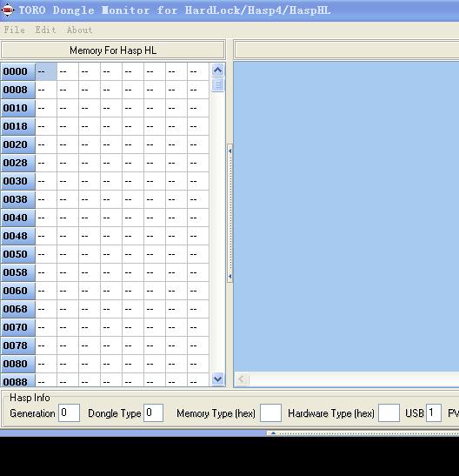Select row header 0048

coord(18,236)
